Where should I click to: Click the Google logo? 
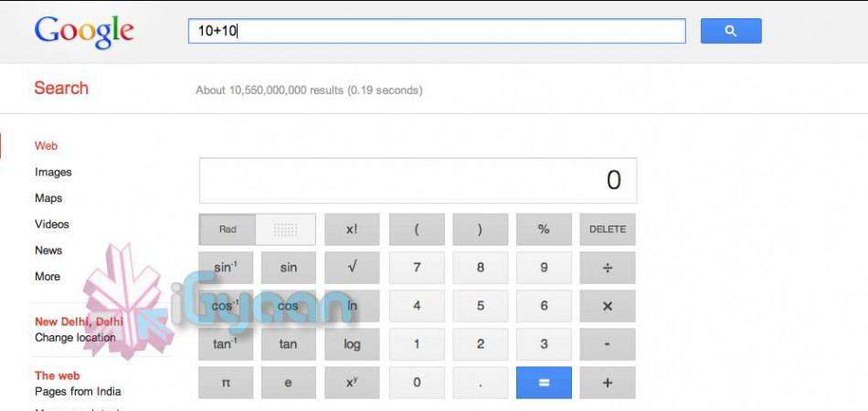click(84, 32)
